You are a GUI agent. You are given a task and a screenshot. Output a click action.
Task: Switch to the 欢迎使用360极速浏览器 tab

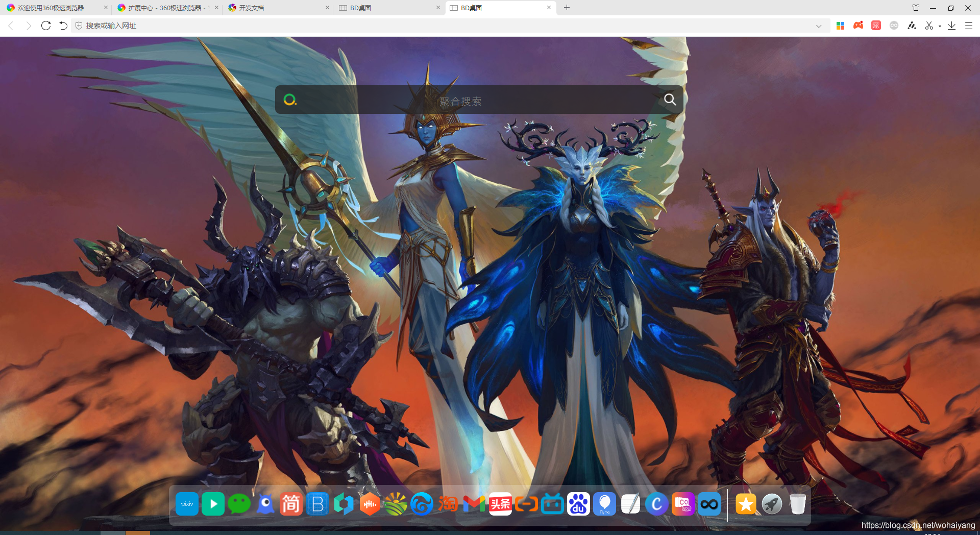[x=55, y=8]
